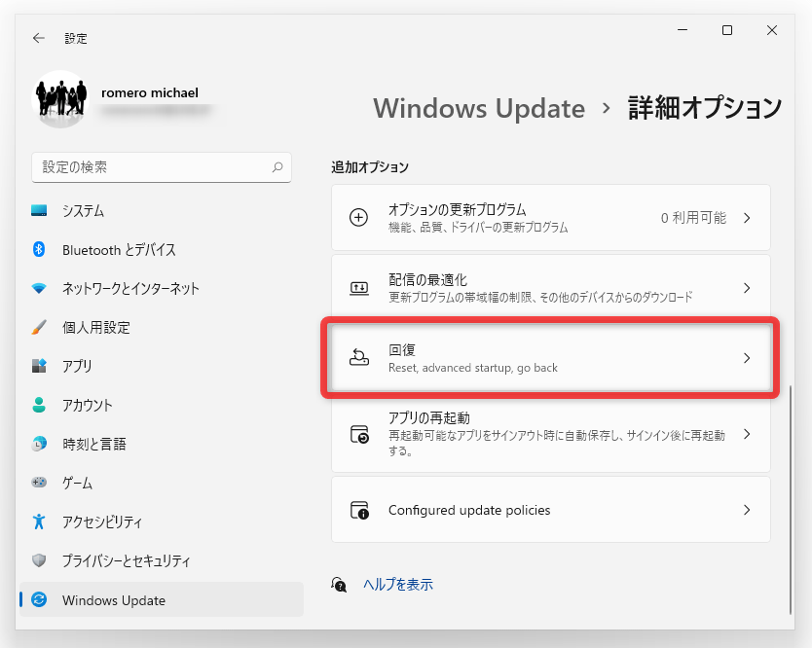812x648 pixels.
Task: Click the システム monitor icon
Action: pos(39,211)
